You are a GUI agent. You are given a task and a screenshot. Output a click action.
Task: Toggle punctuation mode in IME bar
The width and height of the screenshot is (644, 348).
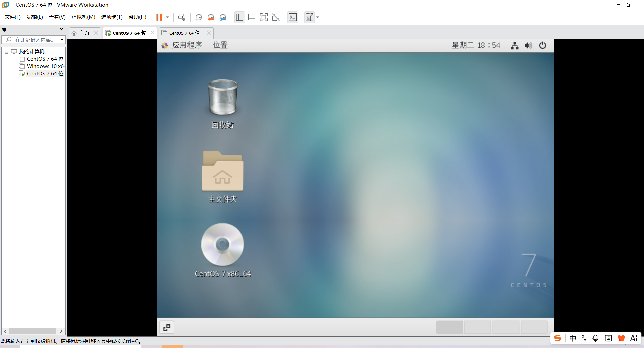(584, 338)
